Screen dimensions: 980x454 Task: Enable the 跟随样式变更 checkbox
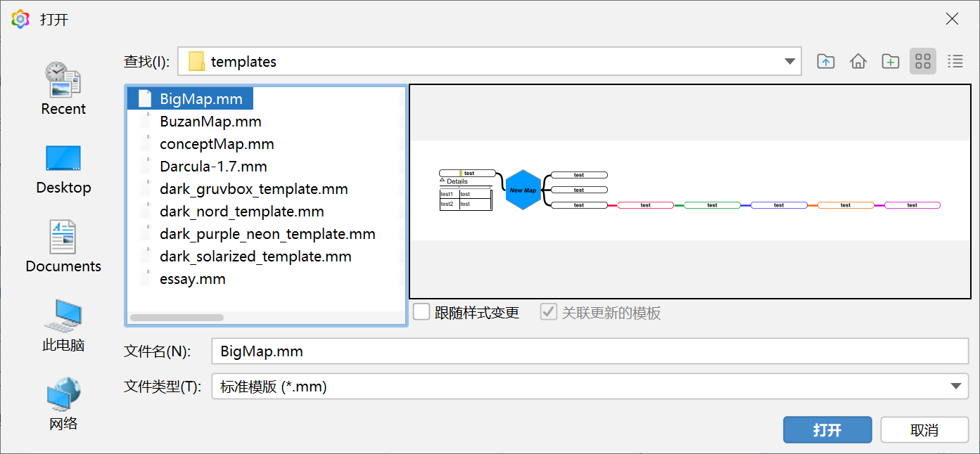coord(421,312)
